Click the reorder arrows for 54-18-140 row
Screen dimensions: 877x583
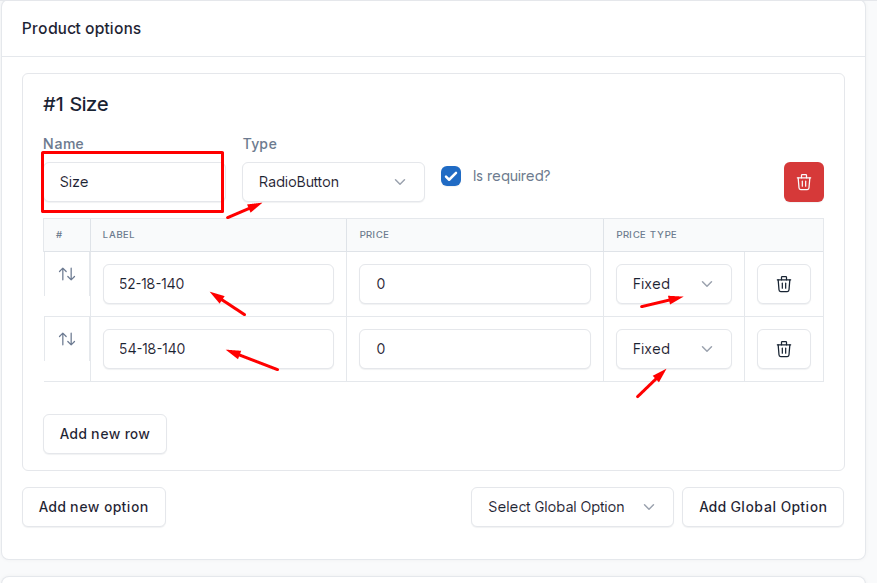(x=67, y=339)
